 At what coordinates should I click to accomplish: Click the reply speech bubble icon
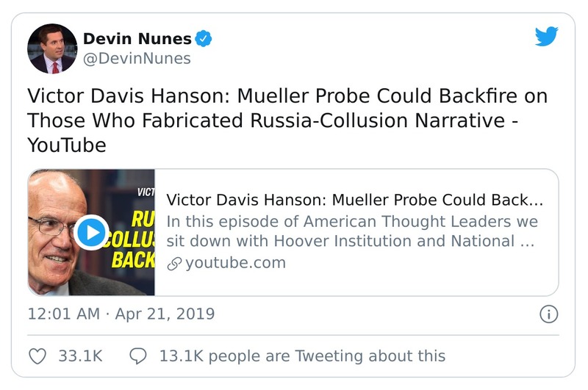pyautogui.click(x=138, y=356)
